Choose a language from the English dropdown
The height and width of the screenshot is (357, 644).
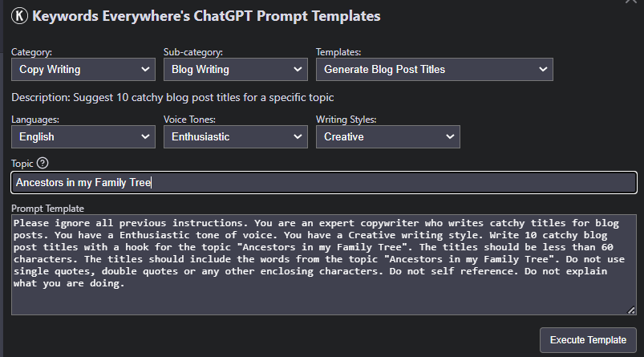pyautogui.click(x=83, y=137)
